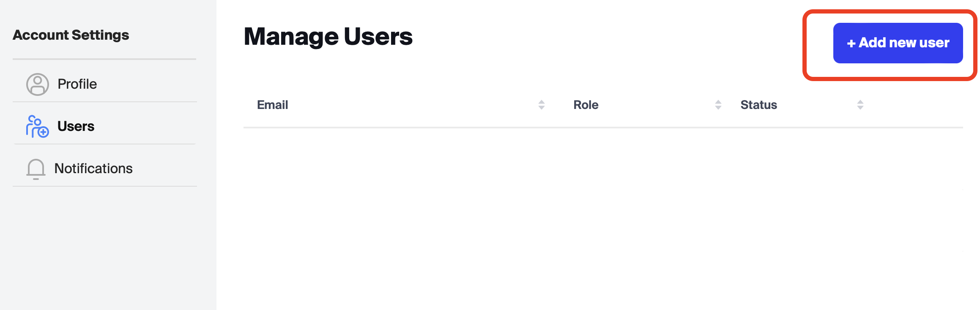Click the Role column header text
The width and height of the screenshot is (980, 310).
tap(586, 105)
